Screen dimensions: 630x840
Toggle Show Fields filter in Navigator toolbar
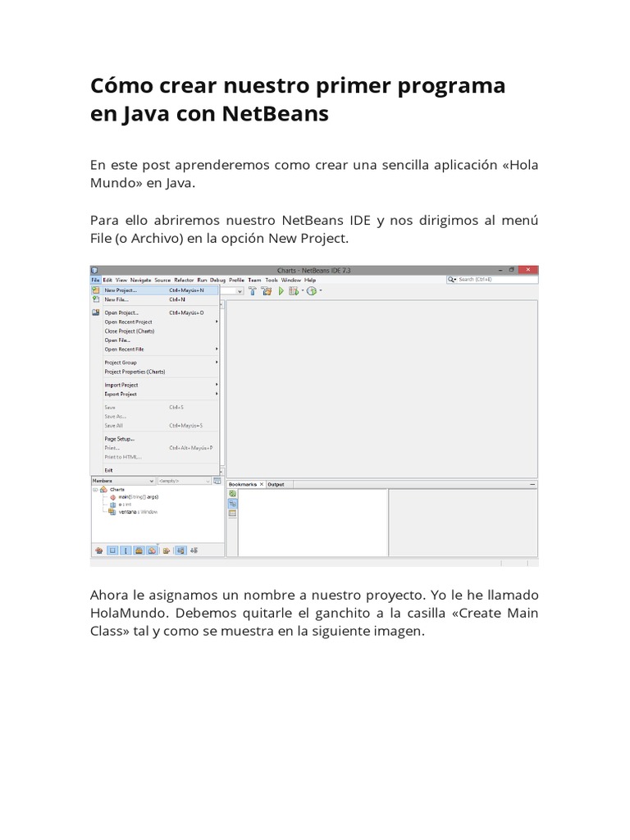(112, 550)
